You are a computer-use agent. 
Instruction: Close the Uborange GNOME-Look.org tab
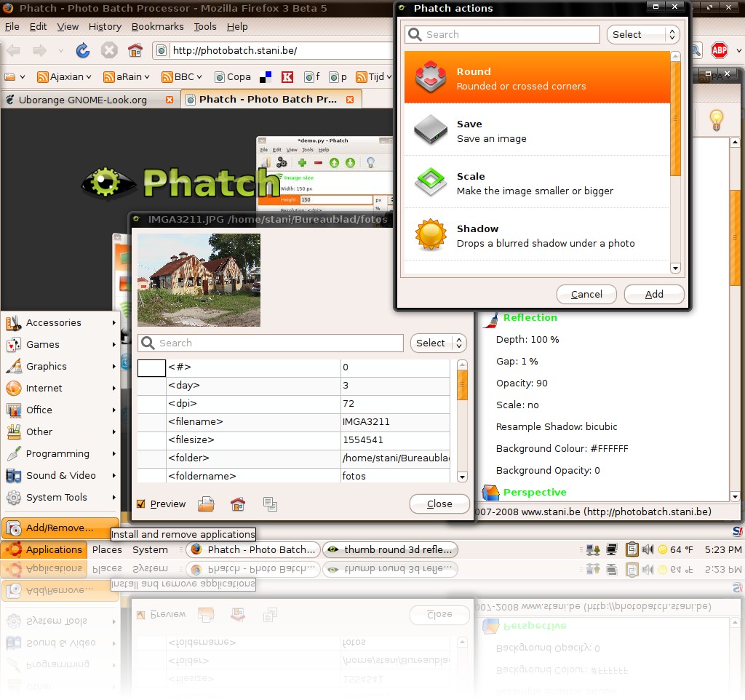(169, 100)
